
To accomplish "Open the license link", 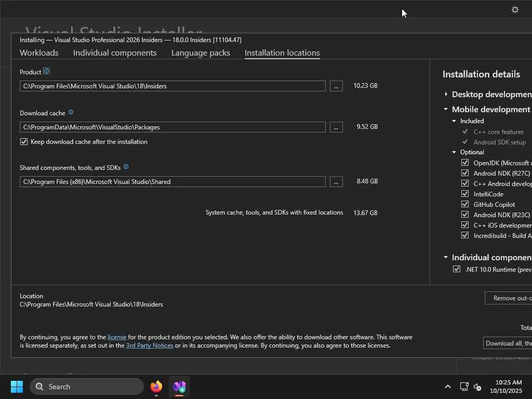I will (x=117, y=337).
